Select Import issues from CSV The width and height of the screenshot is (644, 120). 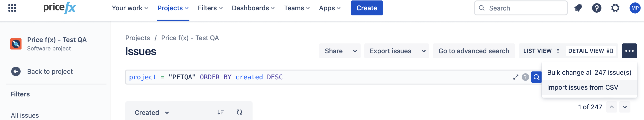582,87
